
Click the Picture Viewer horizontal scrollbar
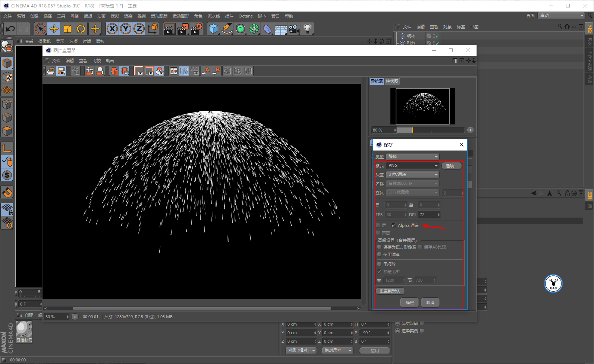[x=202, y=308]
